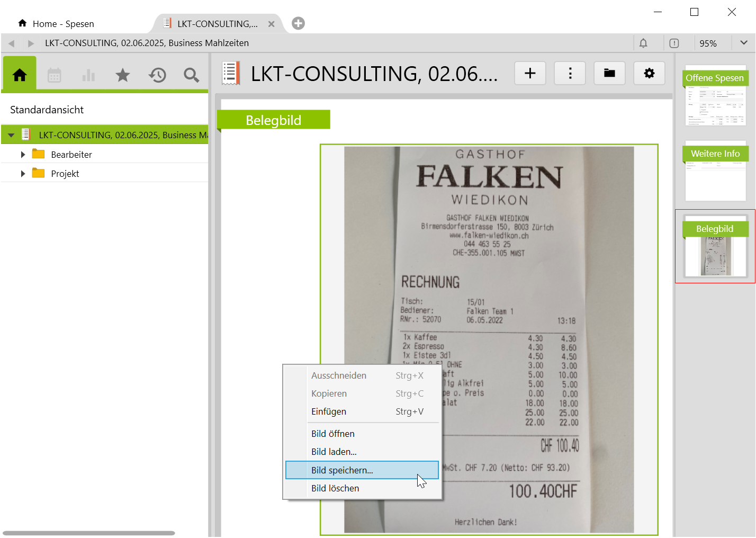This screenshot has width=756, height=538.
Task: Click the horizontal scrollbar in left panel
Action: click(x=88, y=533)
